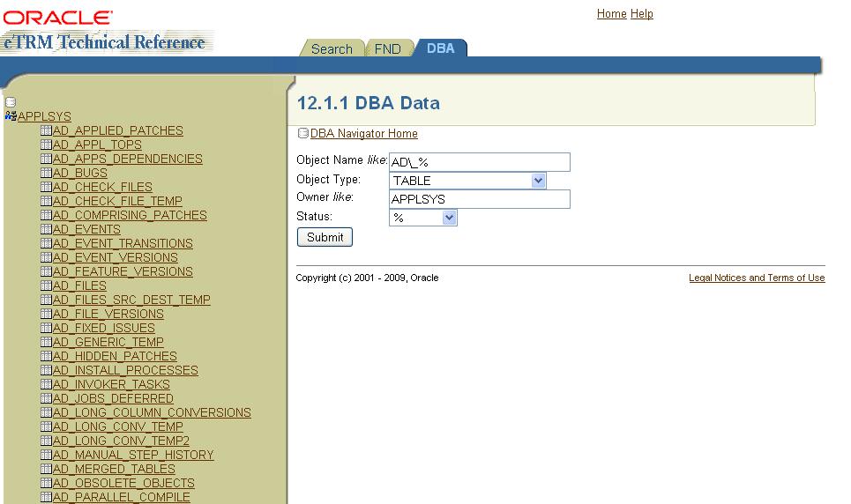
Task: Click the table icon beside AD_FIXED_ISSUES
Action: [x=46, y=328]
